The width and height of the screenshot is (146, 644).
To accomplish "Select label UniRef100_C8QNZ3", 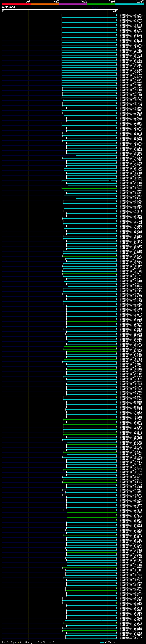I will click(x=131, y=231).
